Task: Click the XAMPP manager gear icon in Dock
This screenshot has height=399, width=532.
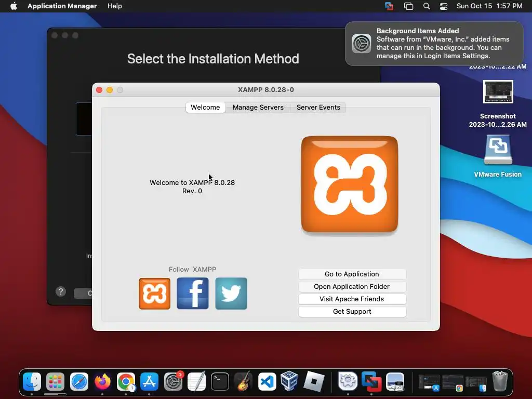Action: (x=348, y=381)
